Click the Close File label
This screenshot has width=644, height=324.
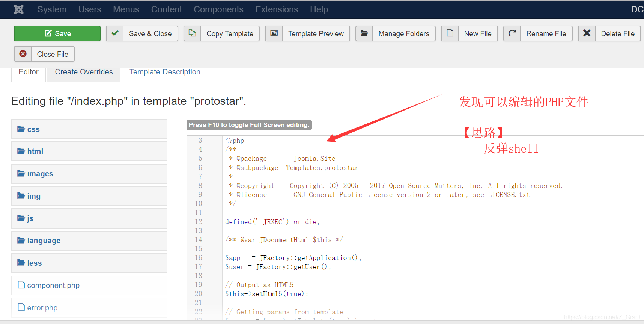click(x=53, y=54)
